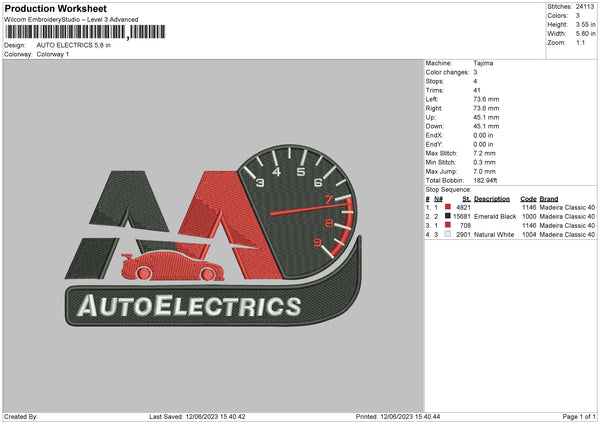
Task: Click the 'Color changes:' label
Action: pos(447,72)
